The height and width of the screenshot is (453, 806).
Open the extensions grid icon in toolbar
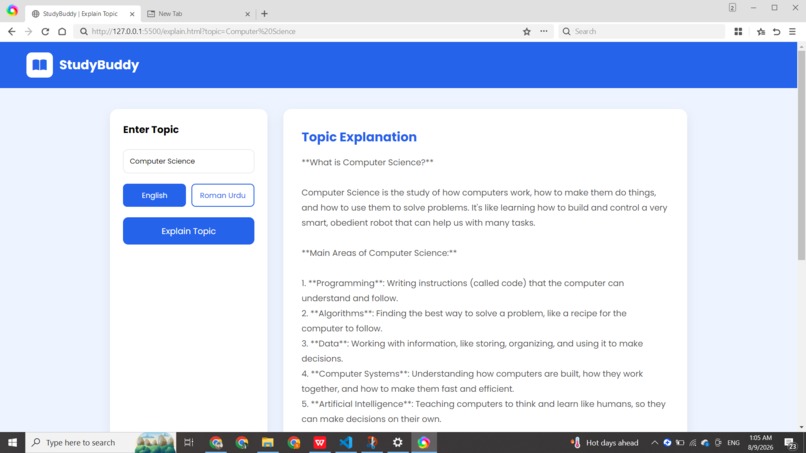pos(738,31)
